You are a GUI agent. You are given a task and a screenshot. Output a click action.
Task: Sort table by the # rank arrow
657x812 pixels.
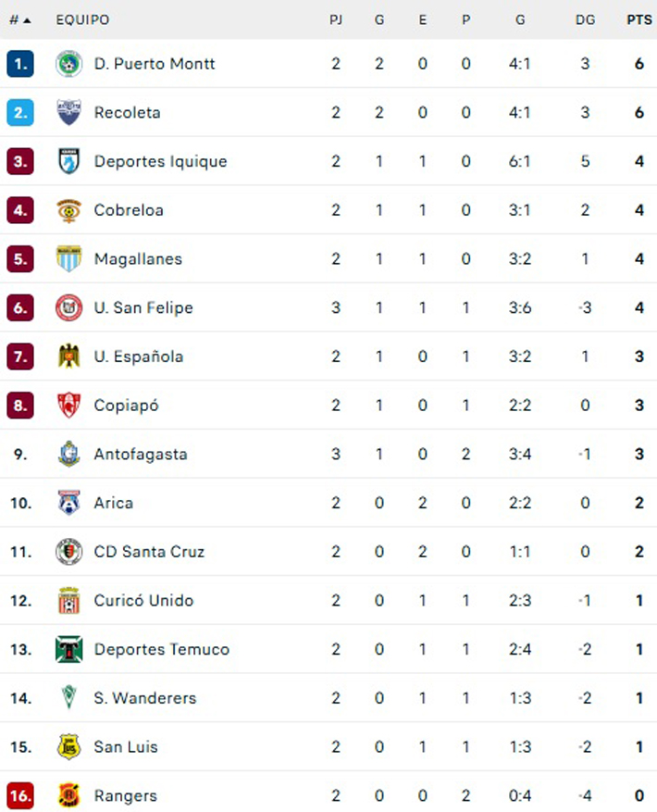click(20, 19)
